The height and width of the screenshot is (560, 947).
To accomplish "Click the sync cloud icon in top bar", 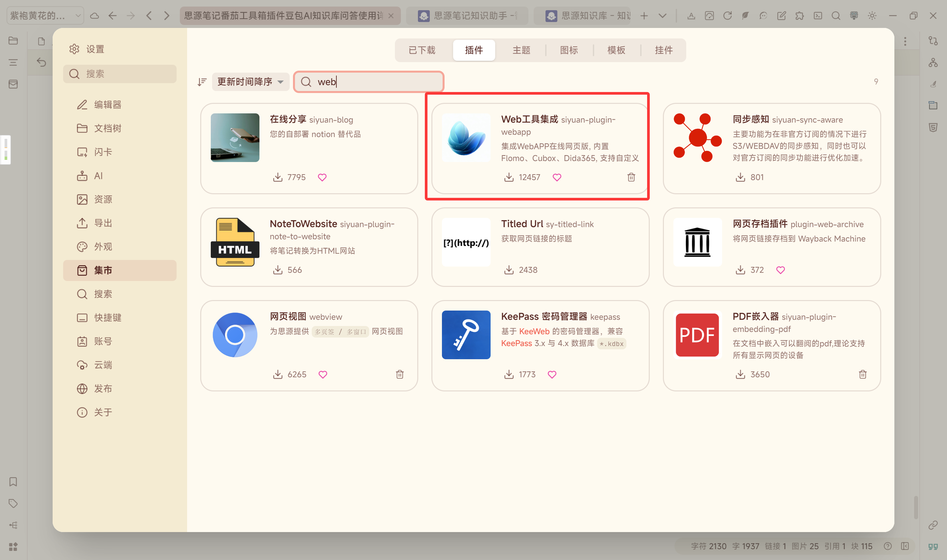I will [94, 15].
